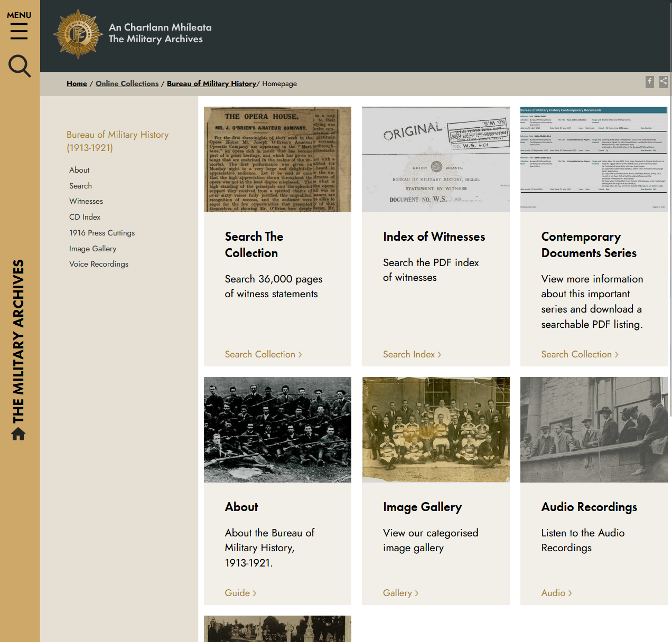Click the sports team photo thumbnail
This screenshot has width=672, height=642.
(x=436, y=430)
